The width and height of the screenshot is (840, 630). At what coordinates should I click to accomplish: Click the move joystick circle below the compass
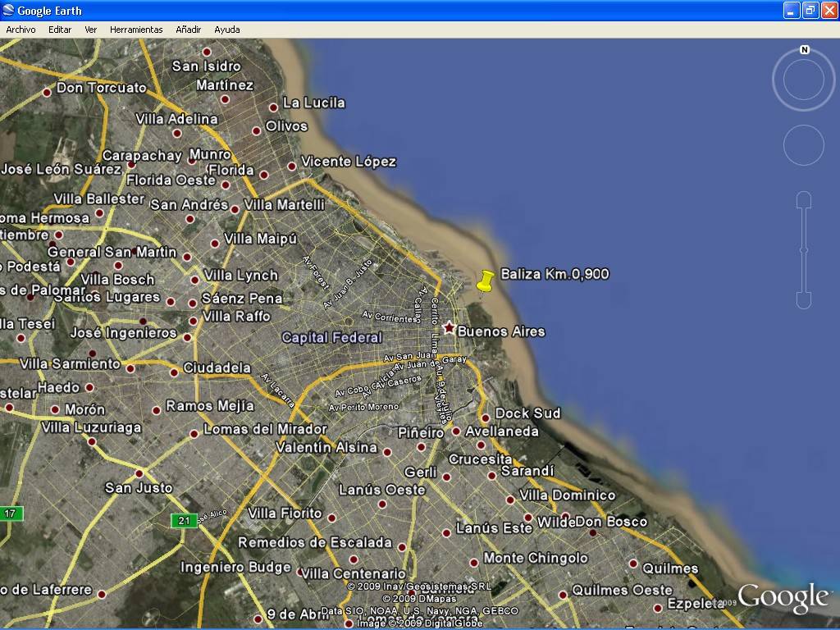coord(803,145)
